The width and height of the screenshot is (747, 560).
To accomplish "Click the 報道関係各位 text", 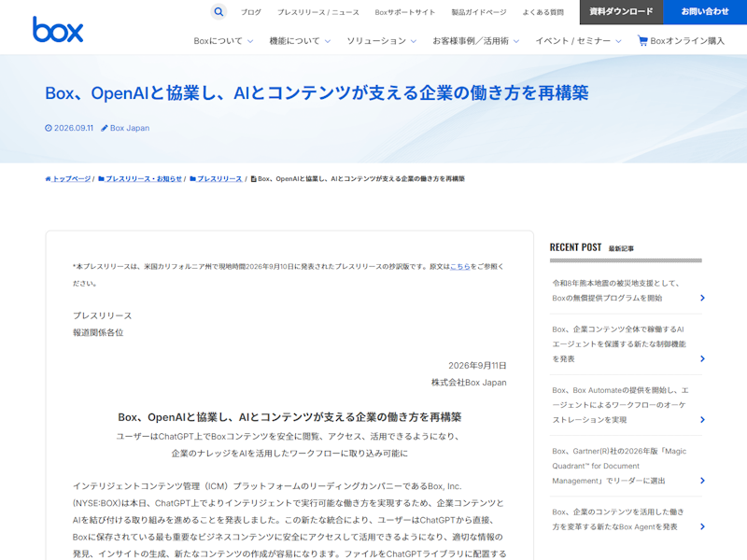I will tap(98, 332).
